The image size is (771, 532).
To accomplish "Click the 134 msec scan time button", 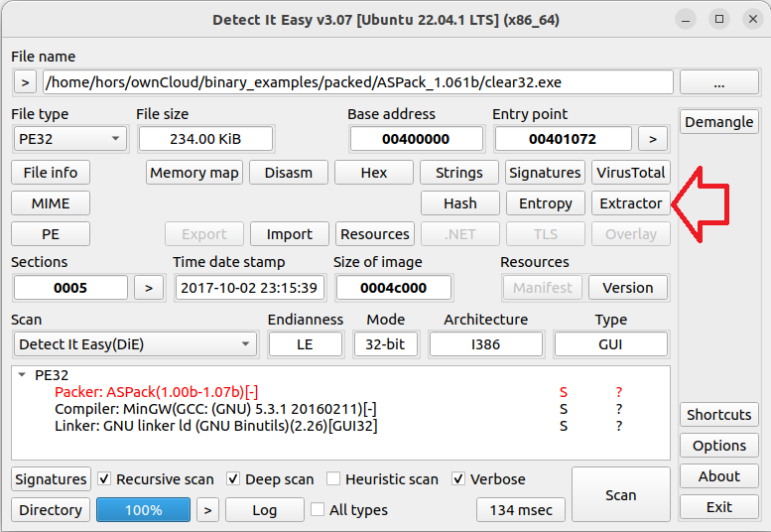I will point(521,510).
